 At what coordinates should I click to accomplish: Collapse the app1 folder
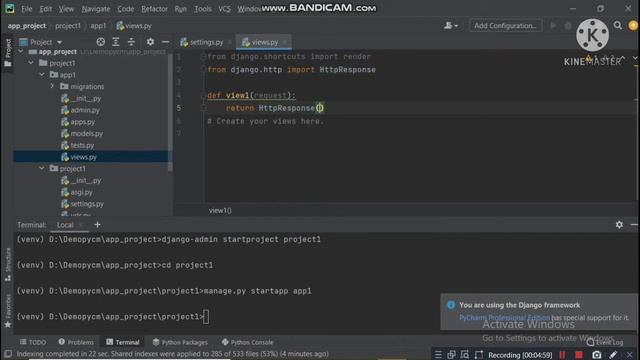click(42, 75)
